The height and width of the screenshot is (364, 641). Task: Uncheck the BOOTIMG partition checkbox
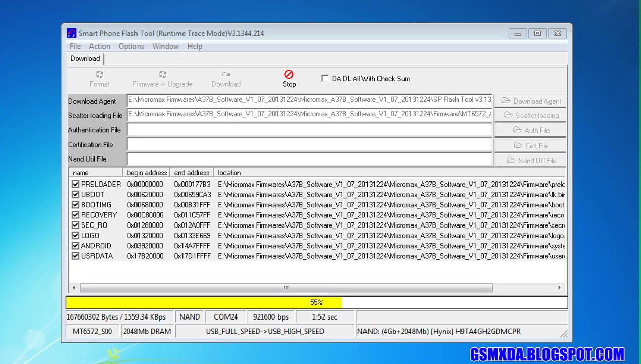(75, 205)
